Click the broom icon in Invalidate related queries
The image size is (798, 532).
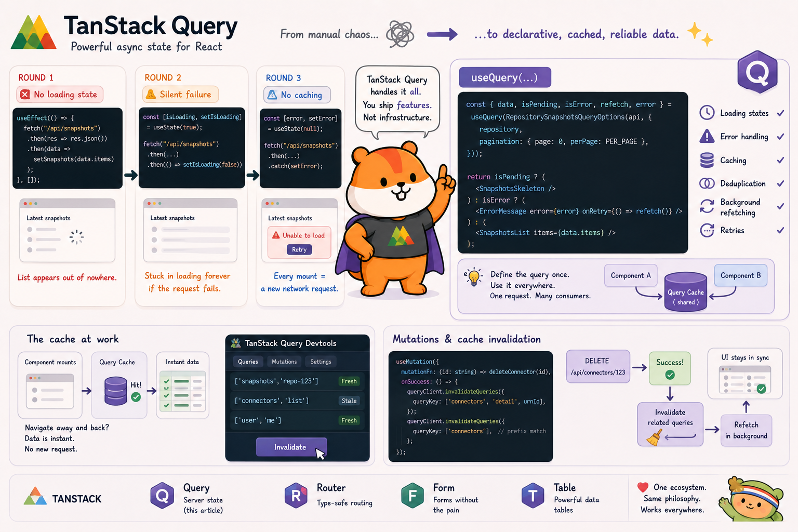click(x=654, y=438)
